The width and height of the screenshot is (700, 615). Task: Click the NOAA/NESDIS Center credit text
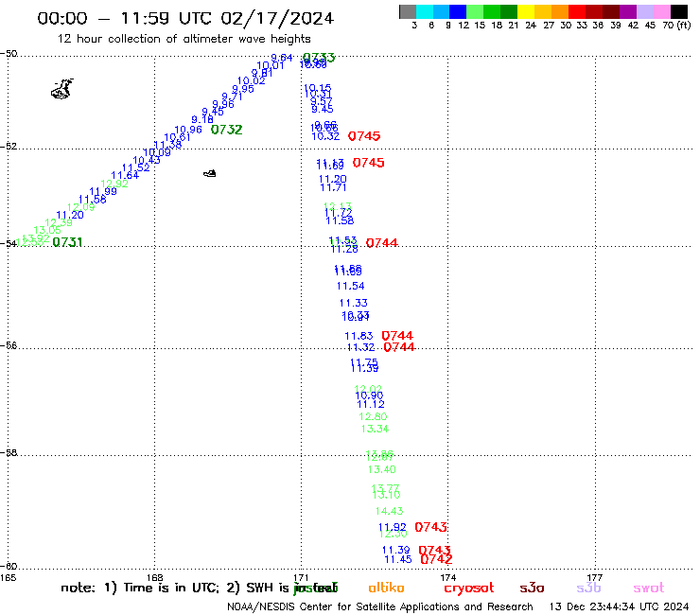(380, 606)
